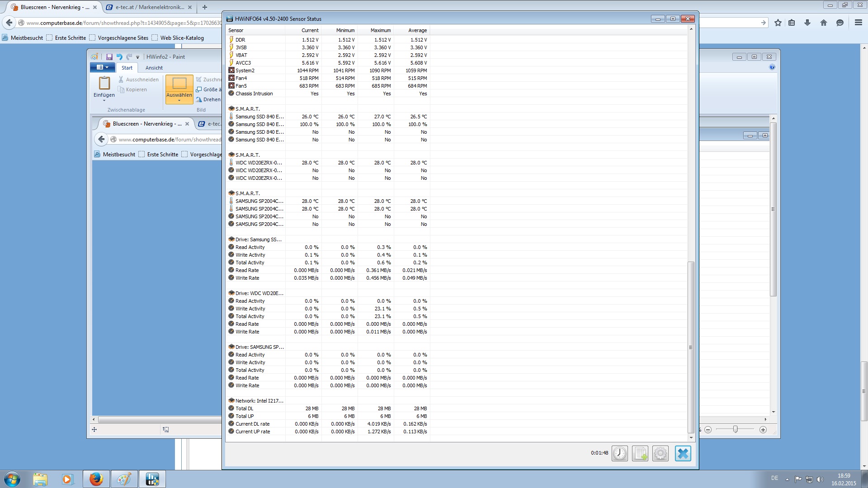Expand the Auswählen selection dropdown
The width and height of the screenshot is (868, 488).
coord(179,101)
